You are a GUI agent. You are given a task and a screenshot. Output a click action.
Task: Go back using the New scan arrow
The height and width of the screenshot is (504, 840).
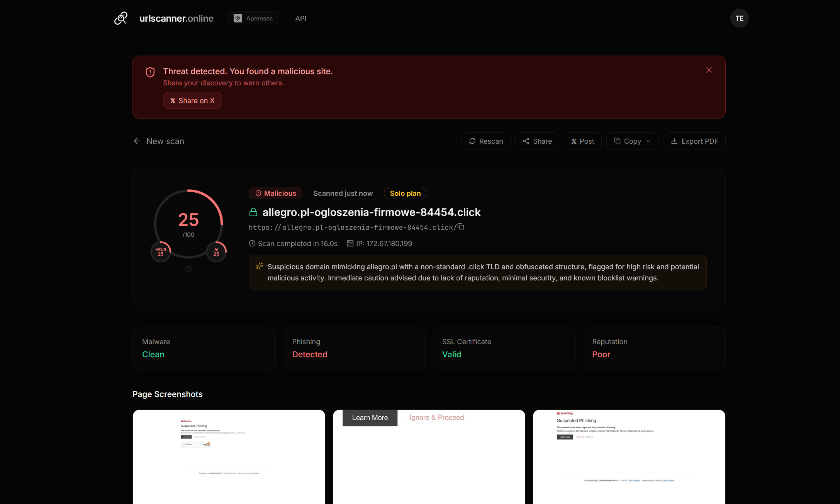[x=137, y=141]
